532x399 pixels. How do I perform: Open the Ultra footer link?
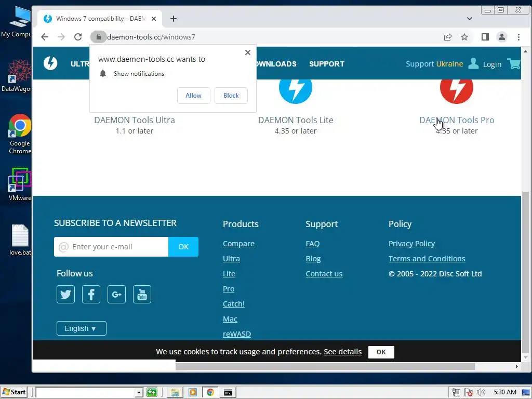(231, 259)
